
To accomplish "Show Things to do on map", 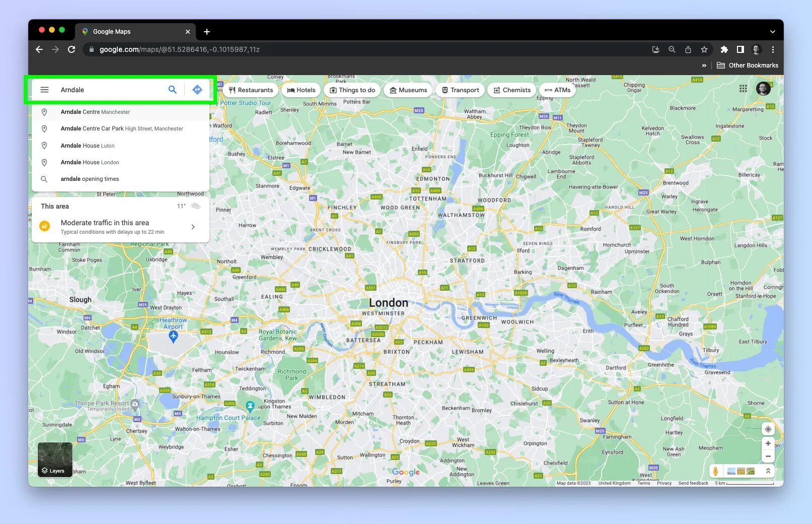I will [352, 90].
